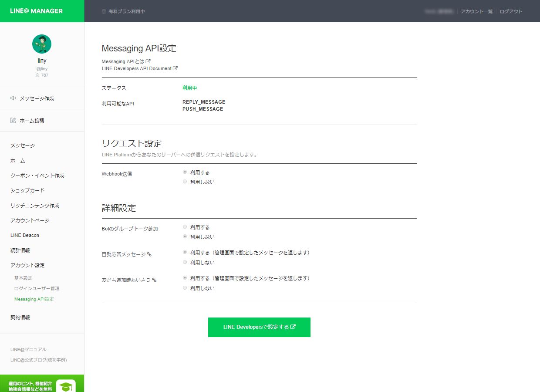
Task: Open the アカウント一覧 link in the header
Action: click(477, 11)
